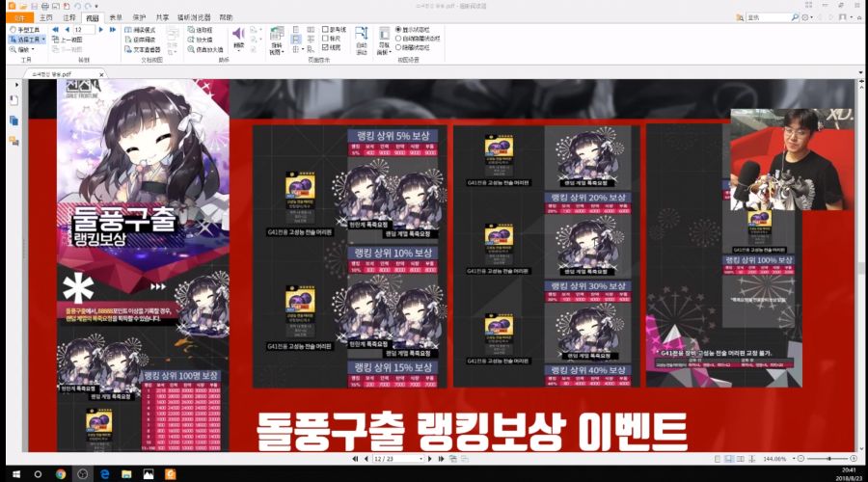This screenshot has height=482, width=868.
Task: Start auto scroll (自动滚动)
Action: coord(362,40)
